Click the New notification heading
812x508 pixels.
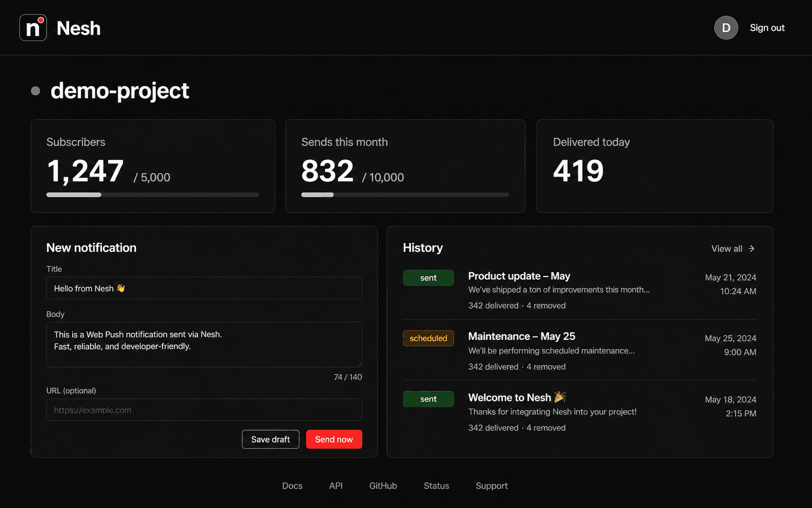(x=92, y=248)
